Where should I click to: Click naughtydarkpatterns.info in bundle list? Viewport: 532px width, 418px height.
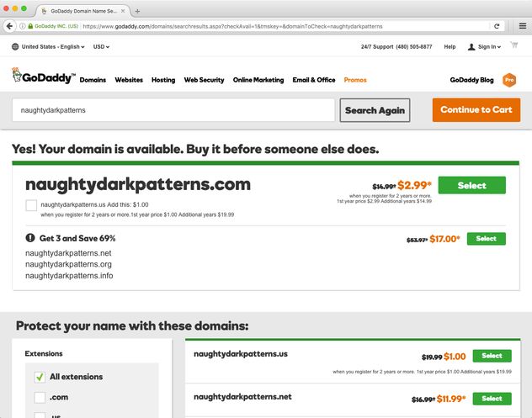pos(69,276)
